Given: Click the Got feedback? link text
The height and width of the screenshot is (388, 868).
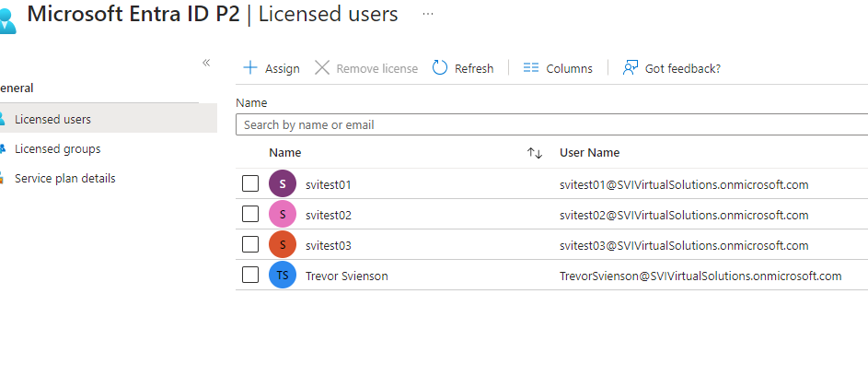Looking at the screenshot, I should pos(683,69).
